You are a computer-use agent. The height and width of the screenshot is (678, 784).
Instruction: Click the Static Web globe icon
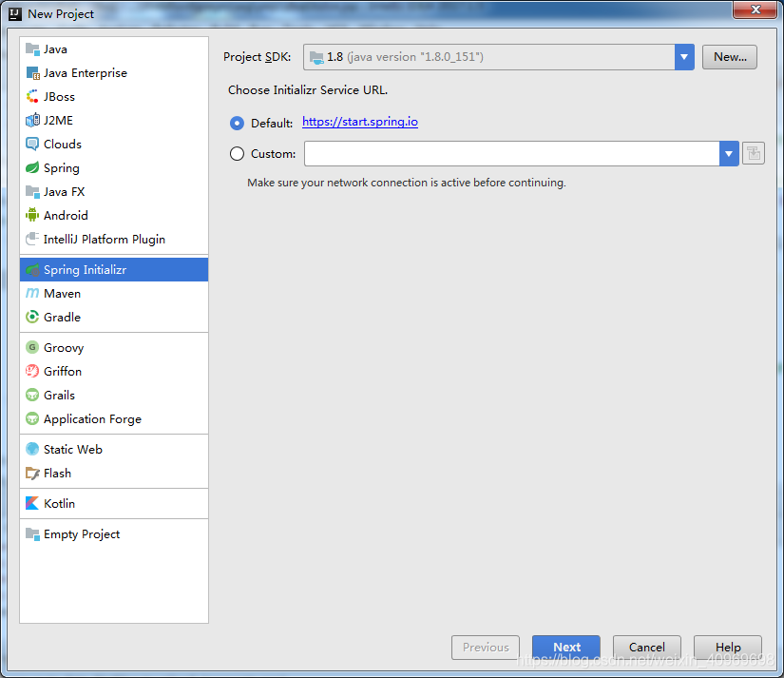pos(32,449)
